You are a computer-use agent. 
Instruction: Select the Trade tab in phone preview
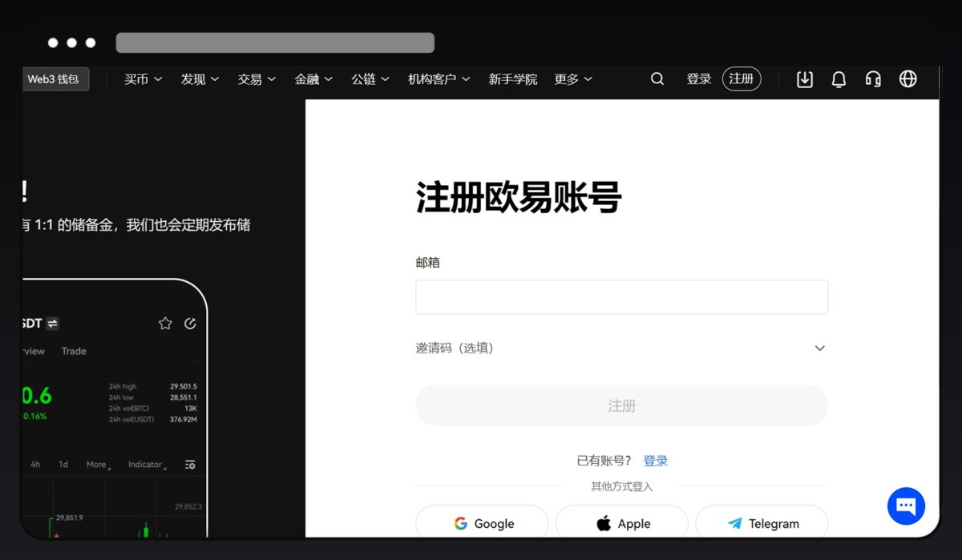pyautogui.click(x=74, y=351)
